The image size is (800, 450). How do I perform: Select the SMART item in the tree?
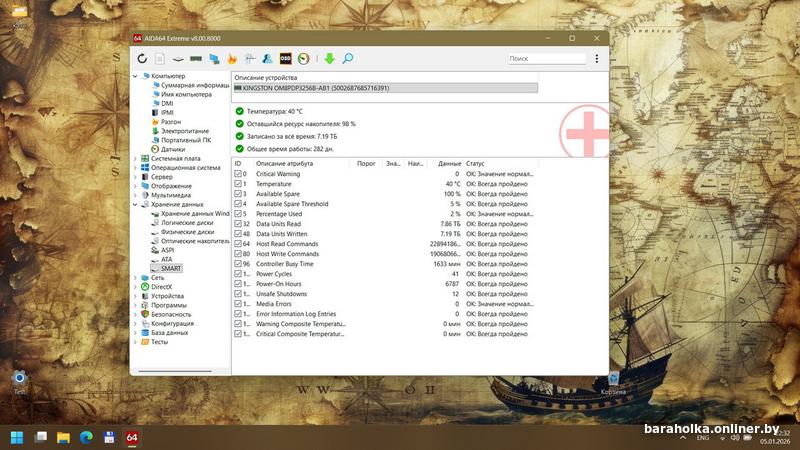point(171,268)
